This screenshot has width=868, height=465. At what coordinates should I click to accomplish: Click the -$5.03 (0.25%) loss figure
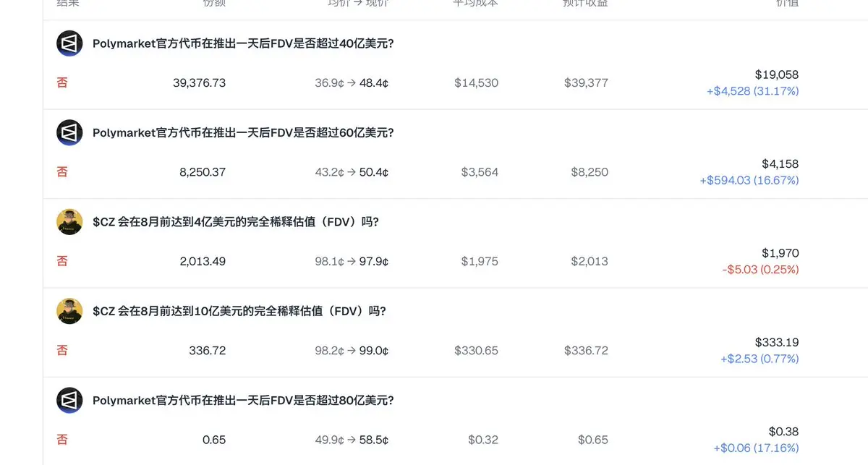click(x=760, y=270)
